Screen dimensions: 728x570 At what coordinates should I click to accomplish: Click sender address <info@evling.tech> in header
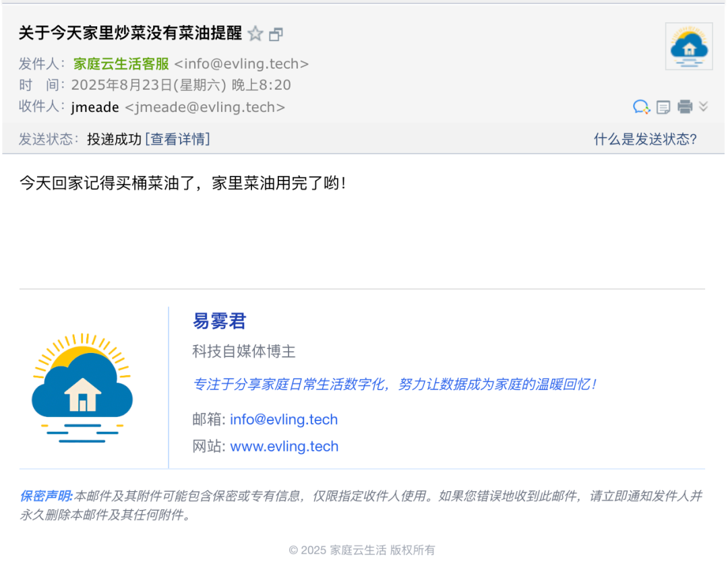point(241,63)
